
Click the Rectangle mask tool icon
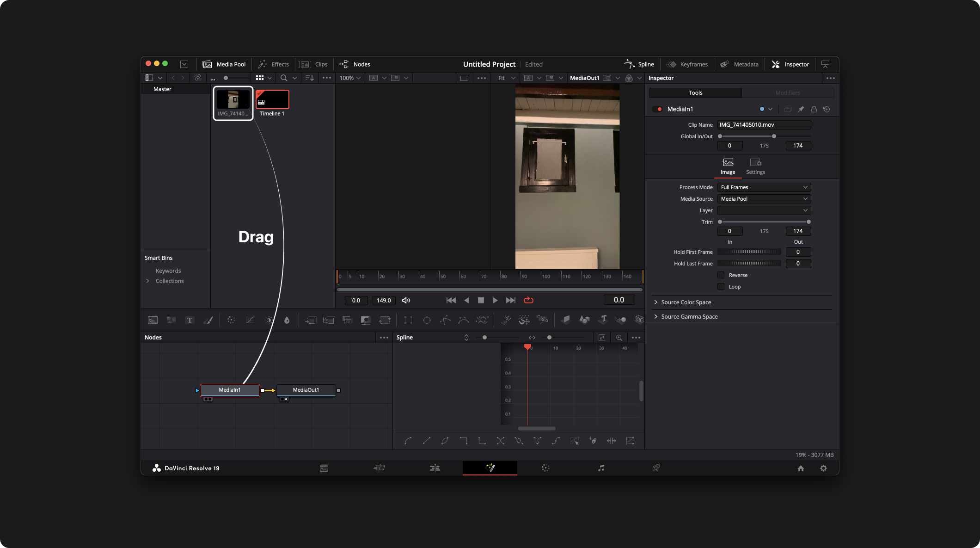coord(408,320)
